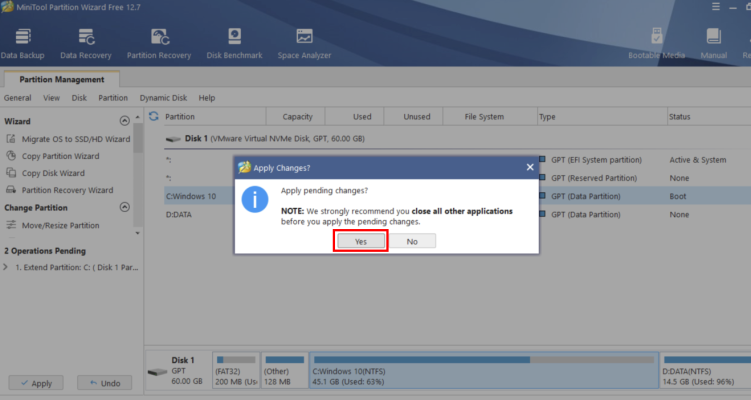Click the Disk 1 drive icon in disk map
The image size is (751, 400).
(157, 372)
